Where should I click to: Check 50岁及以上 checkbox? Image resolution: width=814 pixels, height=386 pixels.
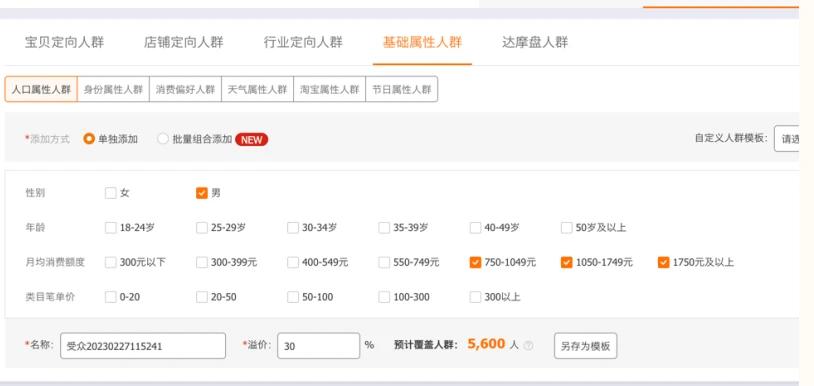point(567,228)
